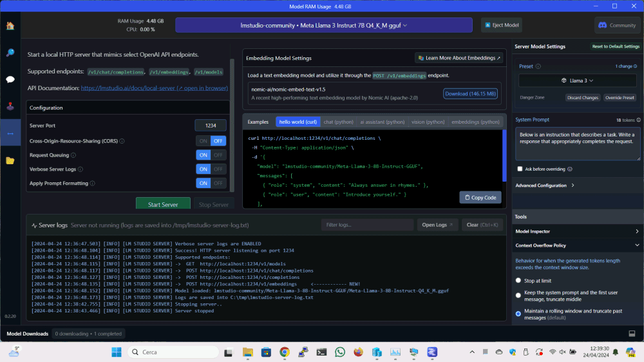Select Keep the system prompt truncate middle option

tap(518, 296)
